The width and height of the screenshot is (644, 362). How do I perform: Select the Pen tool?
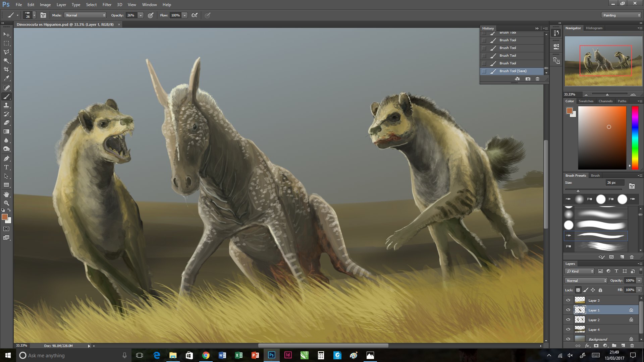tap(6, 158)
